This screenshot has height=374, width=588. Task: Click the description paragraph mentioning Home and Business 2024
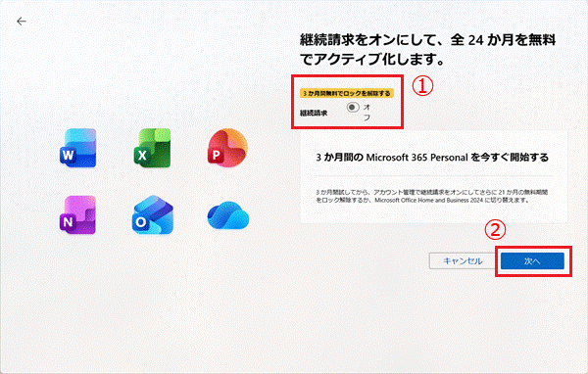431,196
